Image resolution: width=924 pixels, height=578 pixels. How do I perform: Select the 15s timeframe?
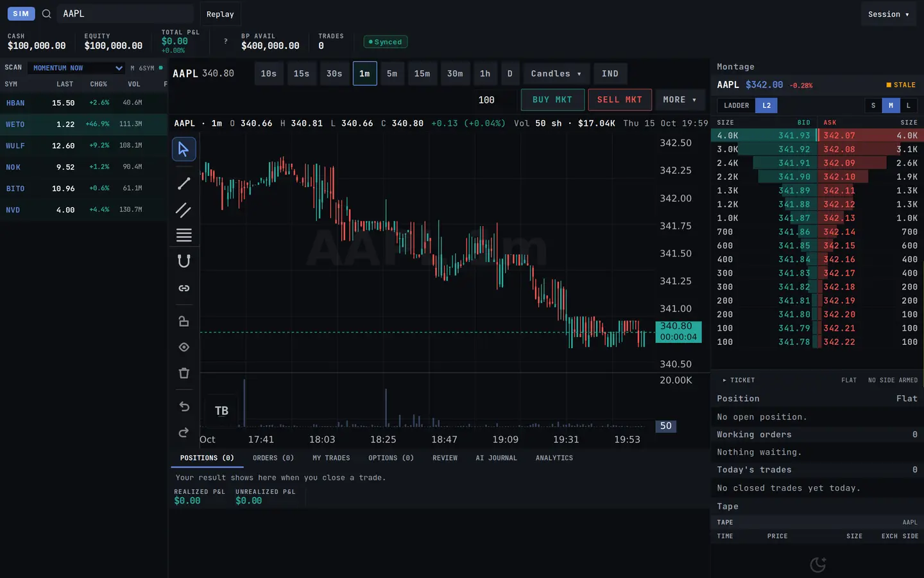pyautogui.click(x=302, y=74)
